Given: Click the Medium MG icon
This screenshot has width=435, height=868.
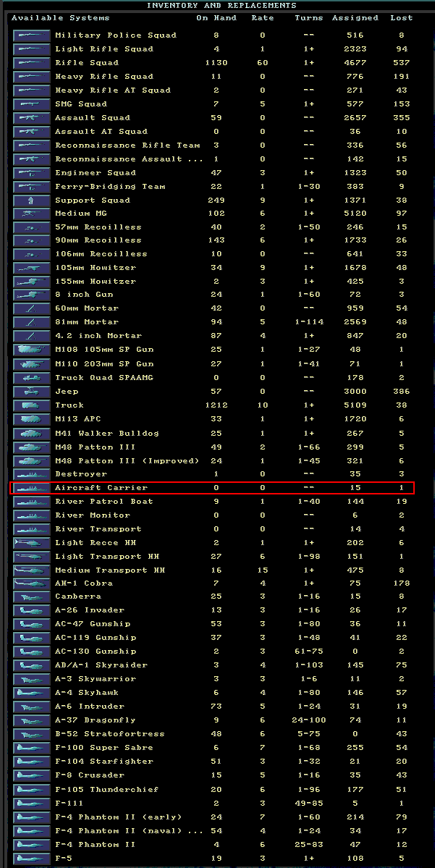Looking at the screenshot, I should [x=32, y=213].
